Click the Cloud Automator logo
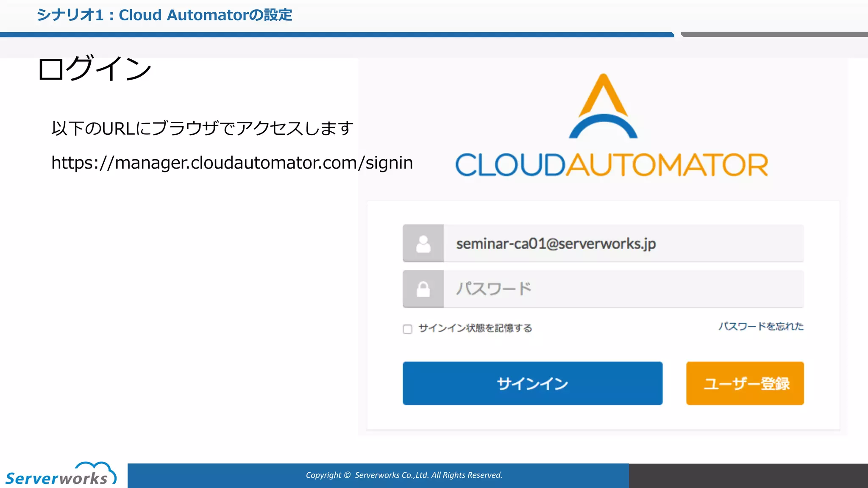 611,126
